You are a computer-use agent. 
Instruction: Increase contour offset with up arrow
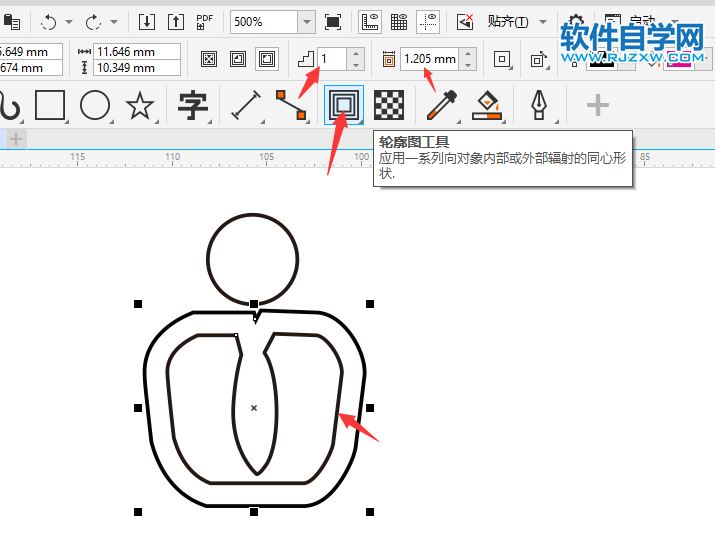468,53
